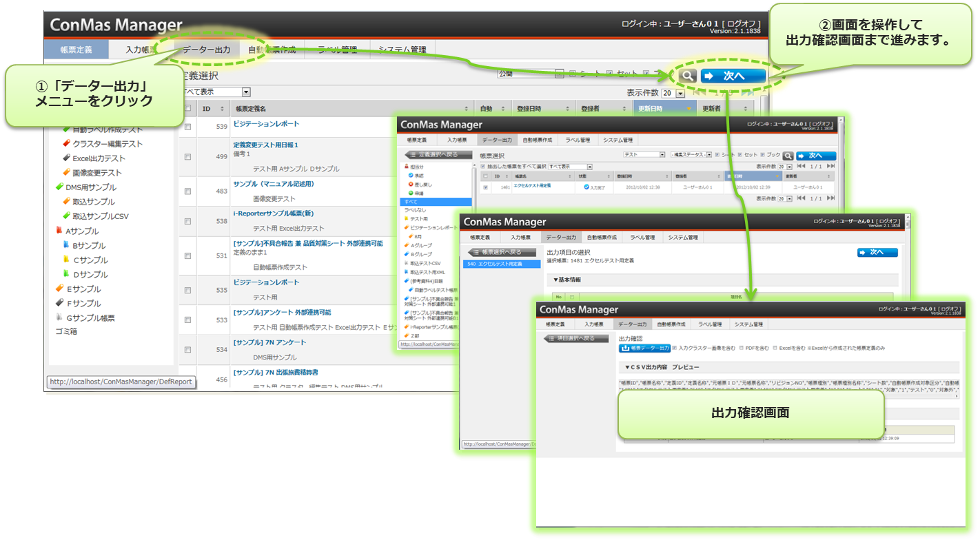Click the 帳票データー出力 export button
The image size is (980, 542).
click(644, 348)
